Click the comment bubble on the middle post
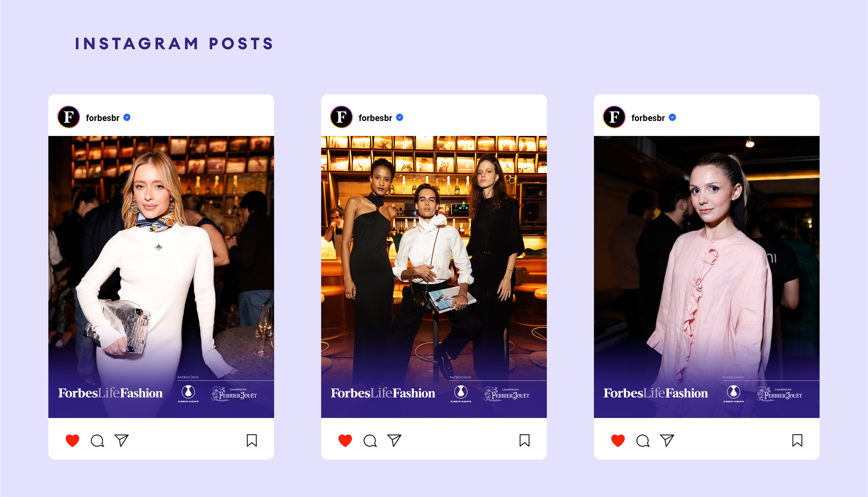The width and height of the screenshot is (868, 497). (370, 441)
